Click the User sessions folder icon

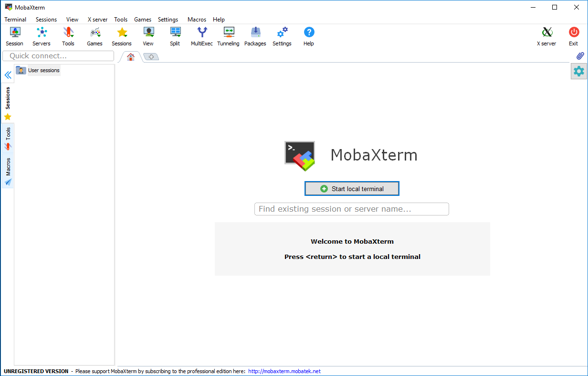[21, 70]
